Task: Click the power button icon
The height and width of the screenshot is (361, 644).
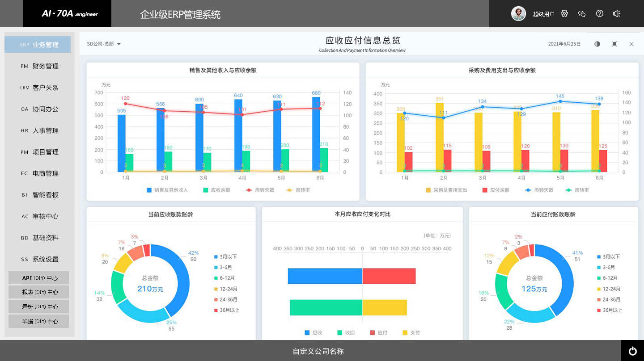Action: click(632, 351)
